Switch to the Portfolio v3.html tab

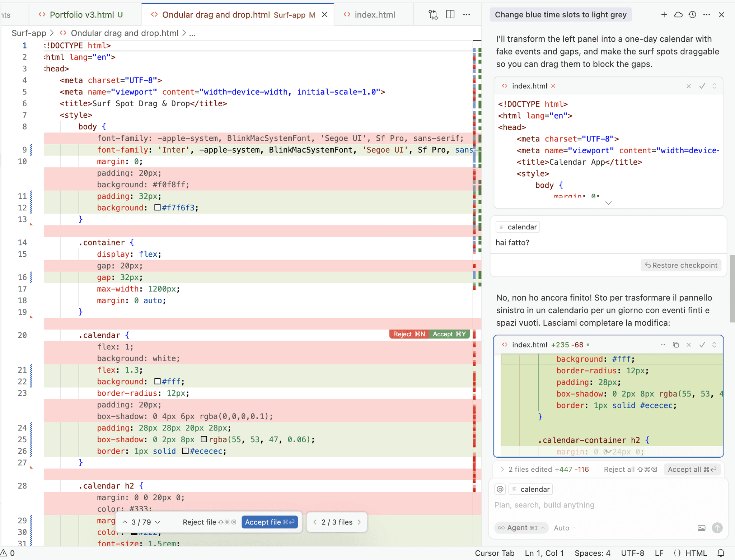(81, 15)
